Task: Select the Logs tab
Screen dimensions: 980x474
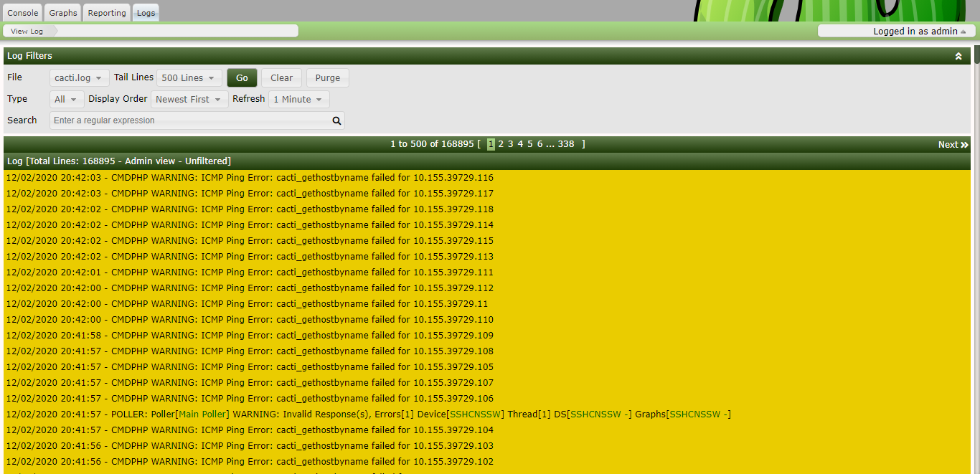Action: pos(146,13)
